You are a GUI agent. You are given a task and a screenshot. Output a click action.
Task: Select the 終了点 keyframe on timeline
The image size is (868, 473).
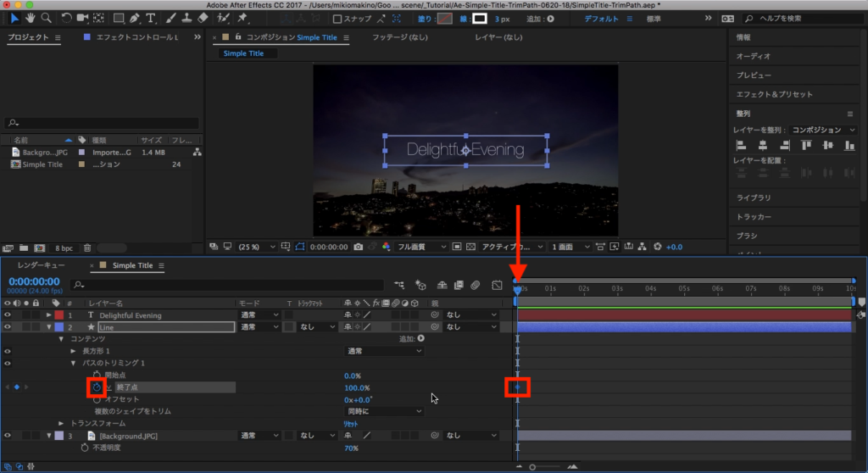pos(517,387)
